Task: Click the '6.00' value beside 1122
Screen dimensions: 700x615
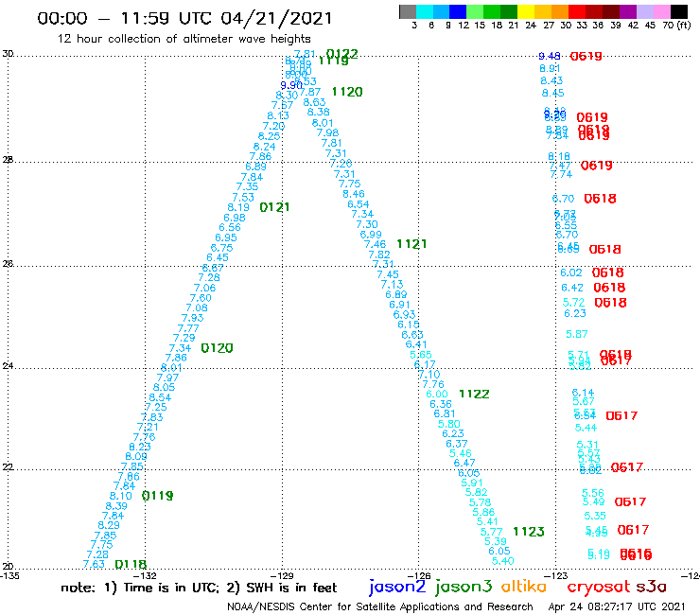Action: pos(437,394)
